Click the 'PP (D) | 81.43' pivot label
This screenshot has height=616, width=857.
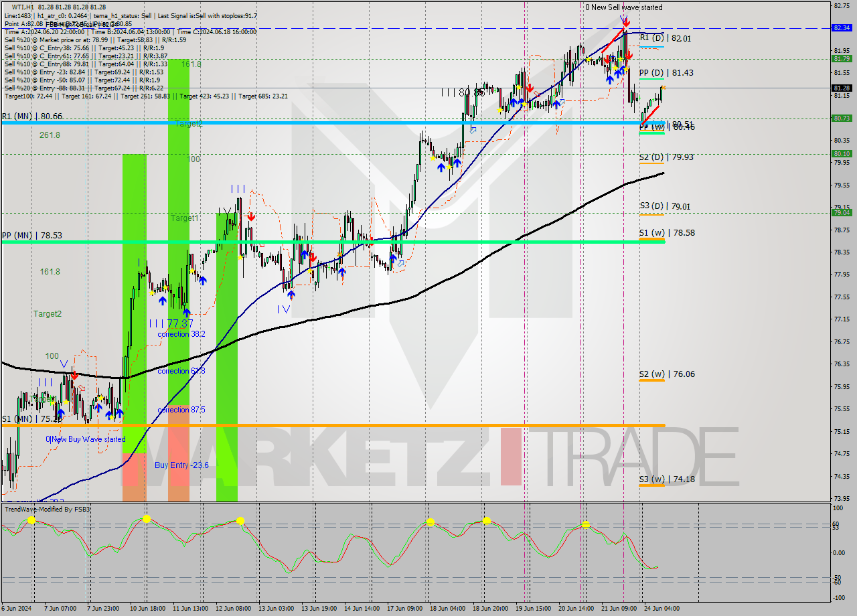[x=666, y=72]
